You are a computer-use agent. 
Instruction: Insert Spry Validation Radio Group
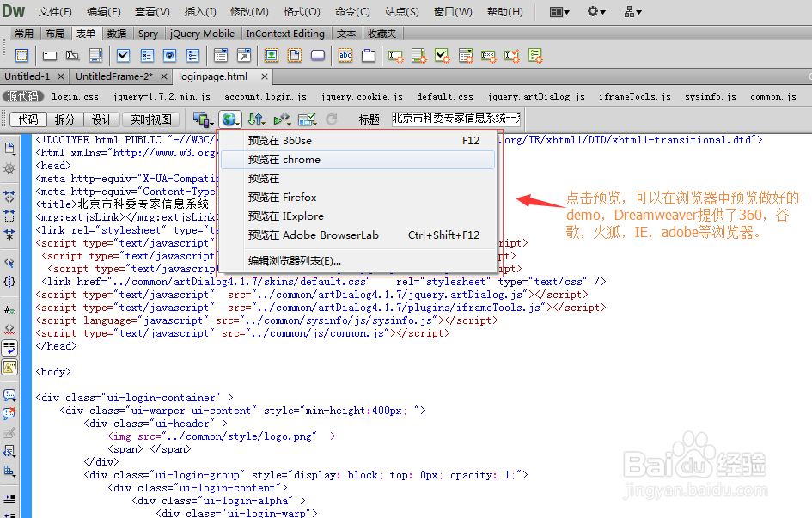pos(535,55)
